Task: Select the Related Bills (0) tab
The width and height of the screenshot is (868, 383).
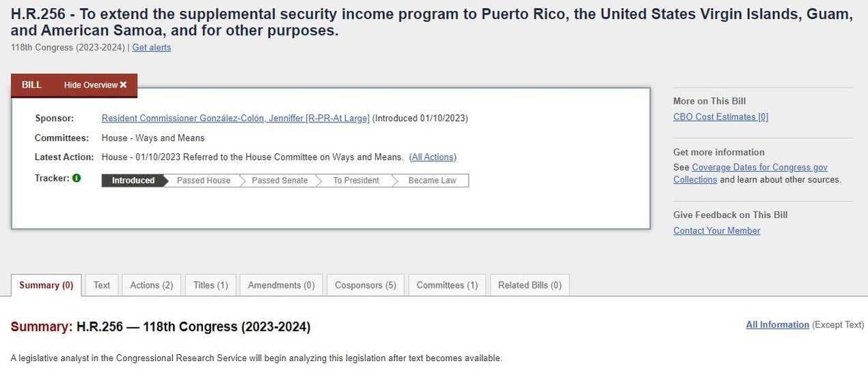Action: (x=530, y=285)
